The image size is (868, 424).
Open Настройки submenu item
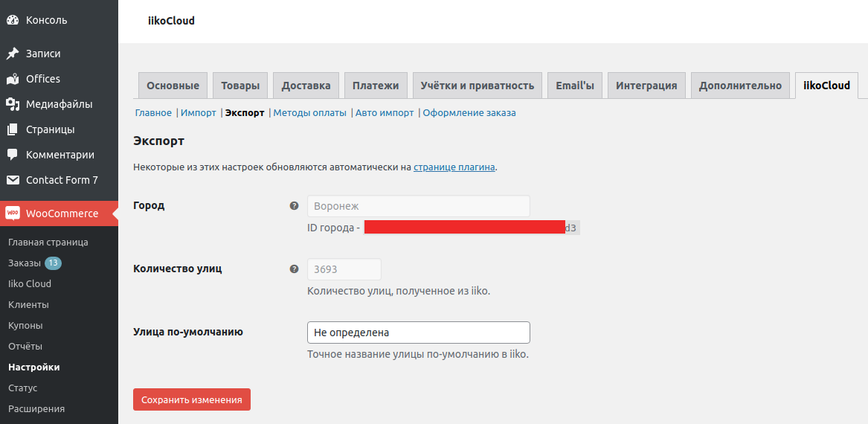tap(33, 367)
